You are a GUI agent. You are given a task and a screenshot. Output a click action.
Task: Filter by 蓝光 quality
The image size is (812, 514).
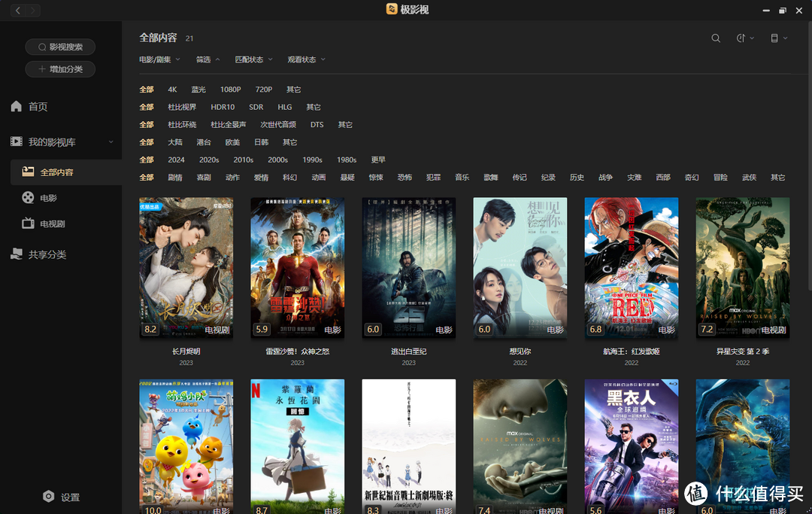[x=198, y=90]
